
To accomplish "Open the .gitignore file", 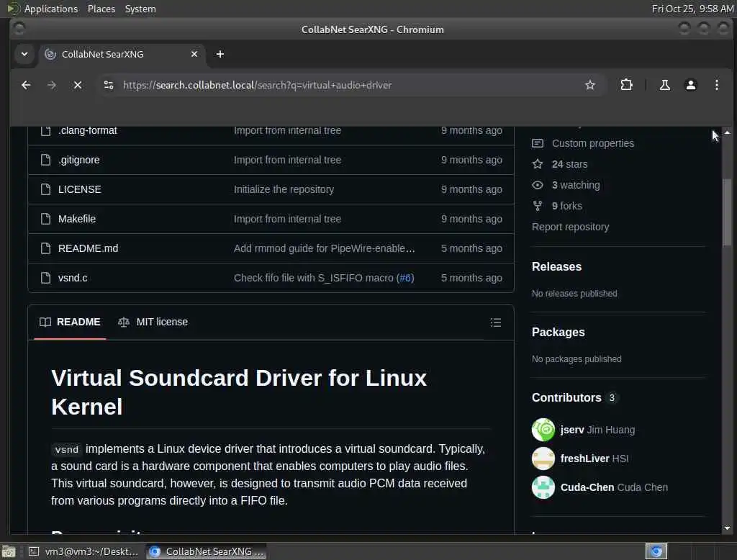I will (78, 160).
